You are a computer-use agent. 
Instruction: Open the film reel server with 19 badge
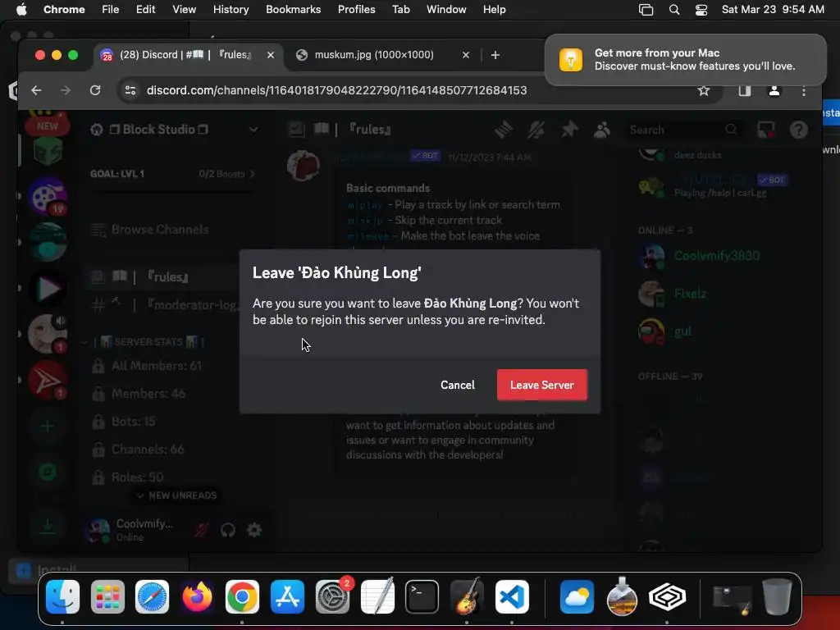click(x=48, y=197)
